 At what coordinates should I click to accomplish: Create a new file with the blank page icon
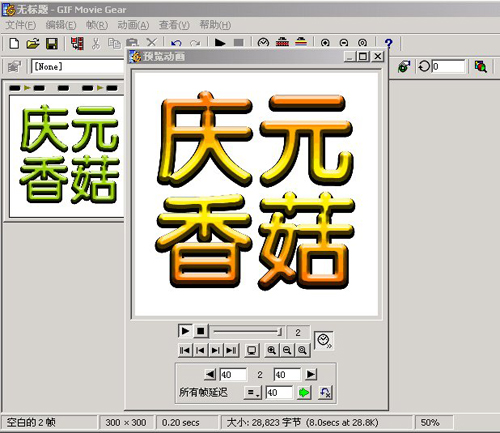(x=14, y=43)
